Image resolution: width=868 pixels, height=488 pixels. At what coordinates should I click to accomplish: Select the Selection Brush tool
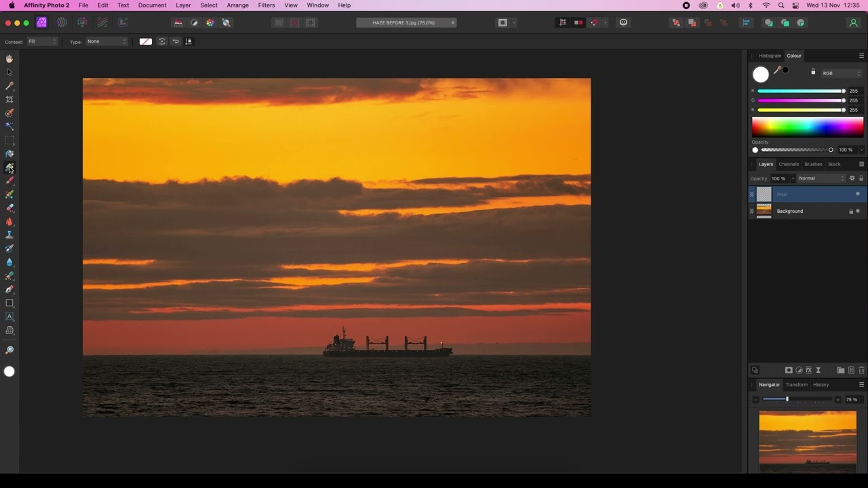coord(9,113)
